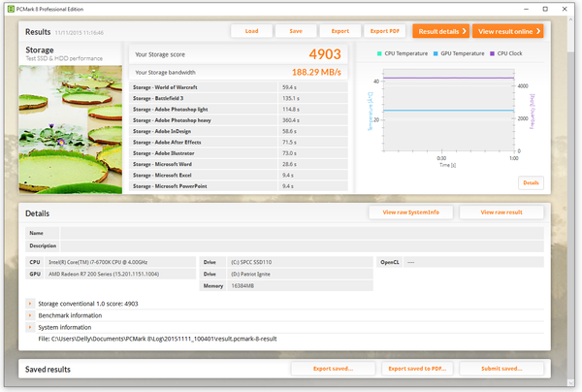The height and width of the screenshot is (392, 582).
Task: Click the result file path text
Action: 157,339
